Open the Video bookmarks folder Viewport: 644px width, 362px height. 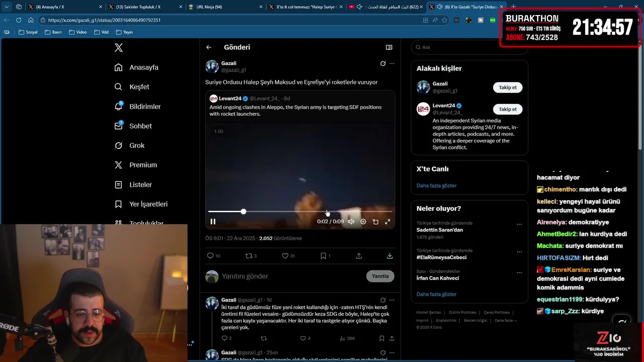click(x=77, y=32)
